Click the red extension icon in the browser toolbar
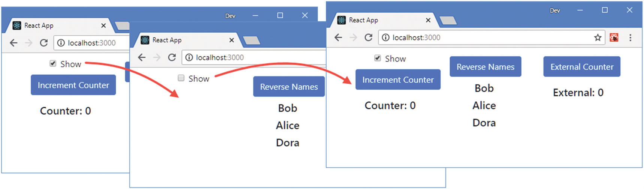The image size is (644, 189). click(x=614, y=37)
